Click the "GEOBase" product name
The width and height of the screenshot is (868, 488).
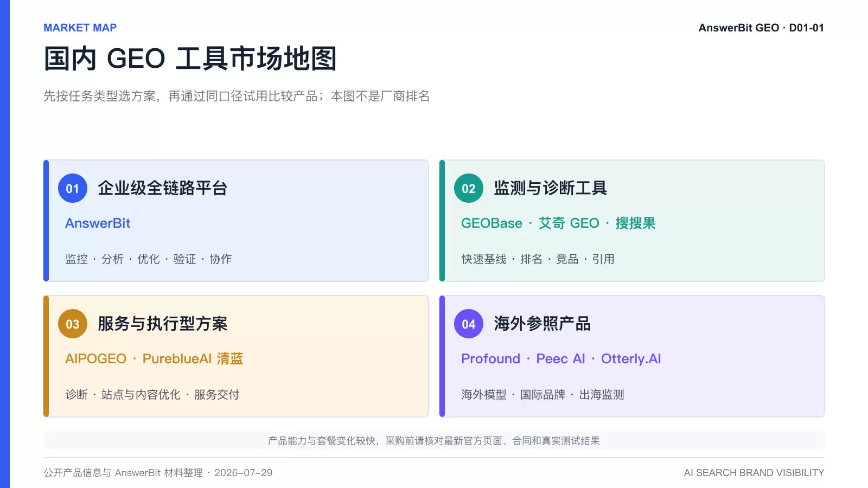pos(492,223)
